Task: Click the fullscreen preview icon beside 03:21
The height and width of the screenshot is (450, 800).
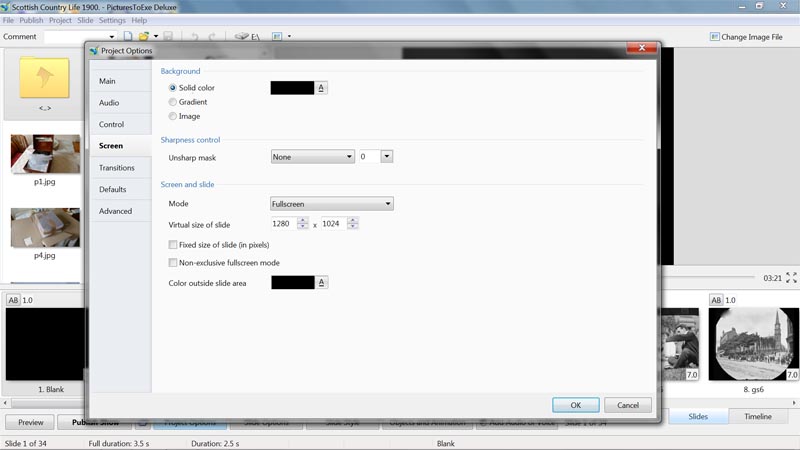Action: [791, 278]
